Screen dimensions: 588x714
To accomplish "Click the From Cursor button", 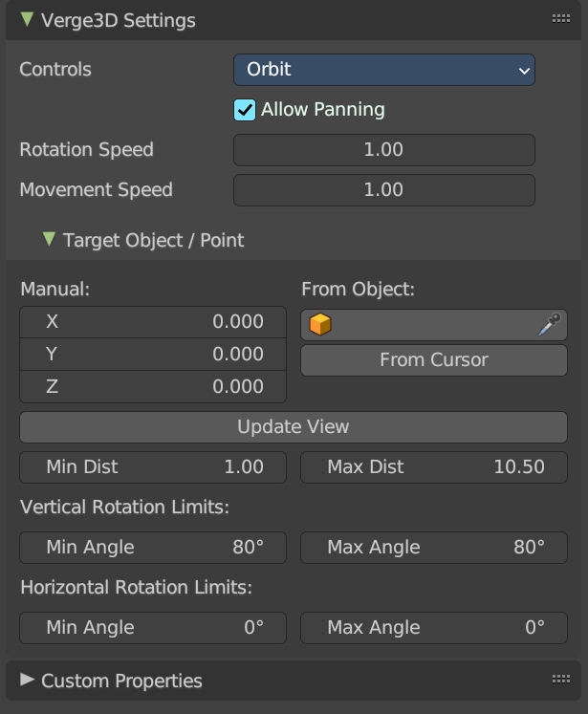I will point(434,360).
